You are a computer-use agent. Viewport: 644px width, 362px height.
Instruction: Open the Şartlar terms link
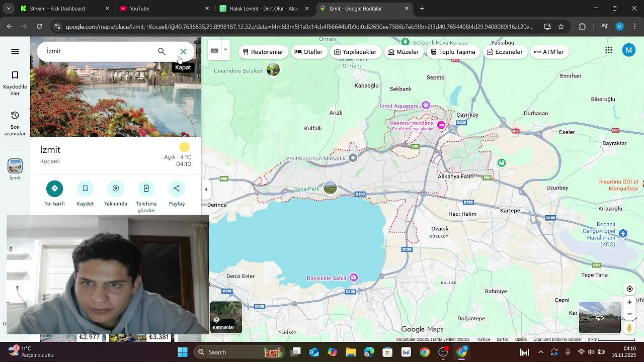tap(503, 339)
